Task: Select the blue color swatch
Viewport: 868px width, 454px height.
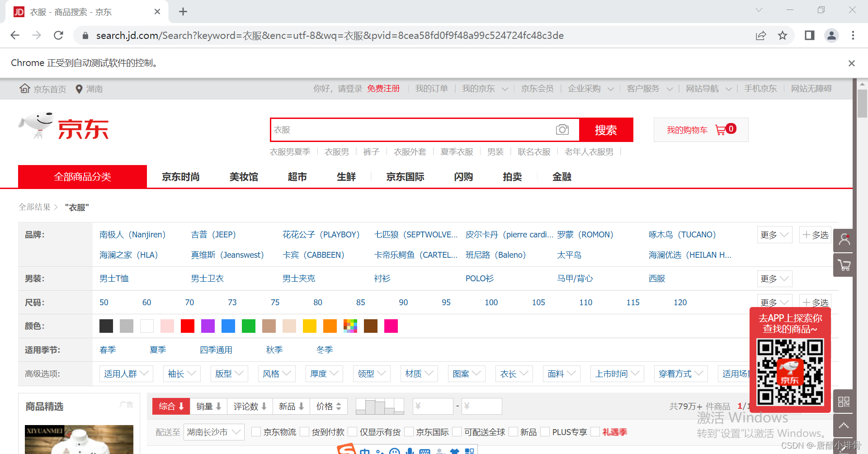Action: pyautogui.click(x=228, y=326)
